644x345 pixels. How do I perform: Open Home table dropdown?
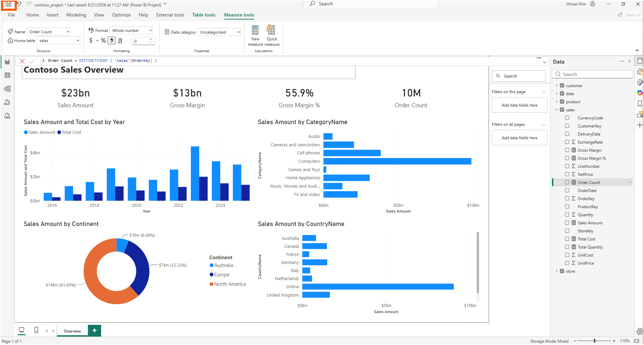coord(58,41)
